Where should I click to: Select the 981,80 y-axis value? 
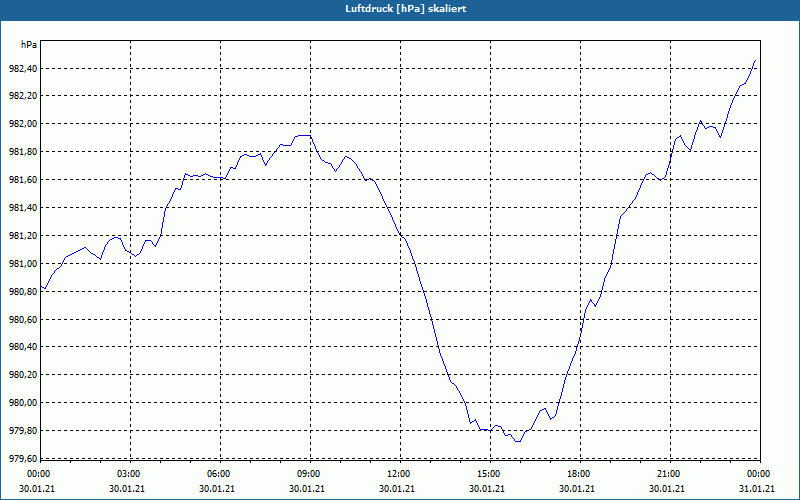pos(23,153)
